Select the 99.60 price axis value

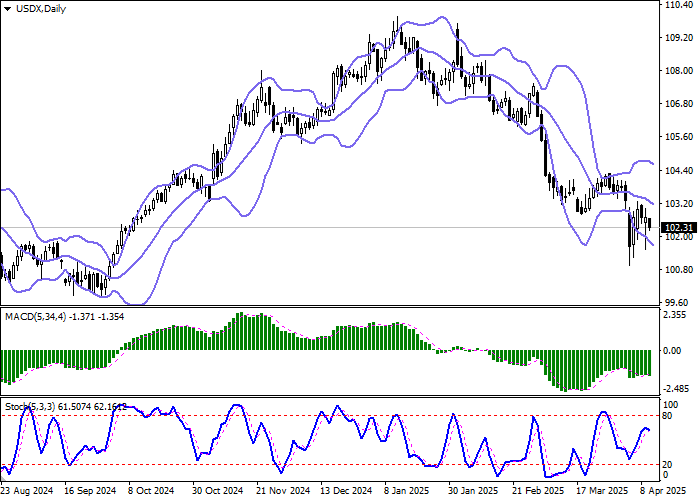coord(678,302)
